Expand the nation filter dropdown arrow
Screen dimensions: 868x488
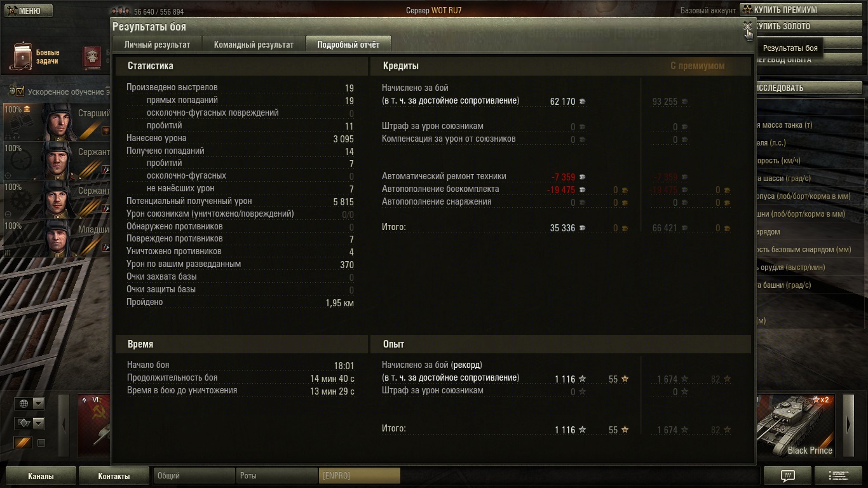click(38, 403)
